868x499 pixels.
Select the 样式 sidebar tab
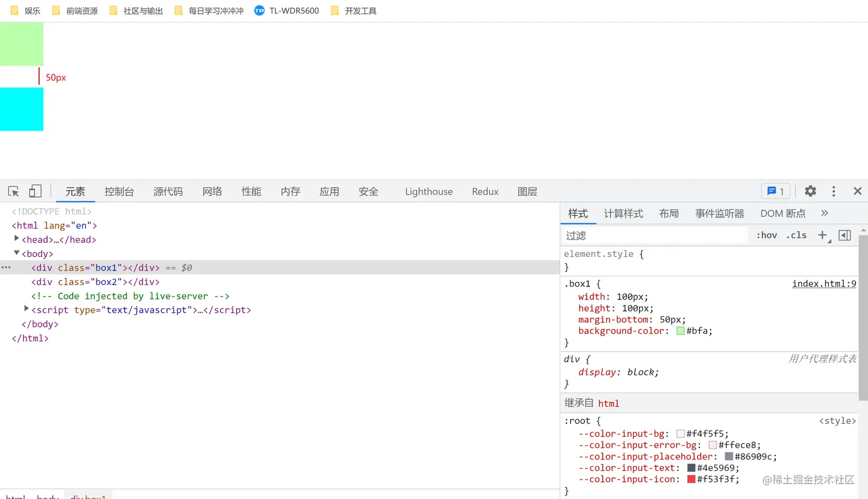[578, 213]
